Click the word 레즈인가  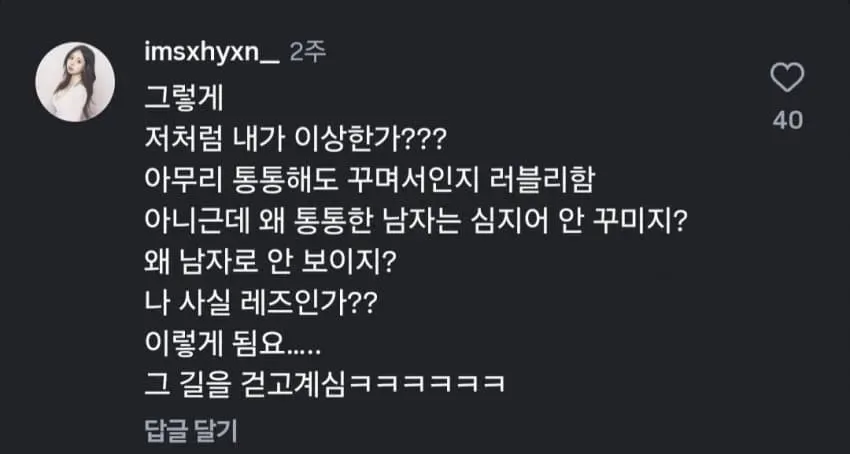tap(308, 304)
